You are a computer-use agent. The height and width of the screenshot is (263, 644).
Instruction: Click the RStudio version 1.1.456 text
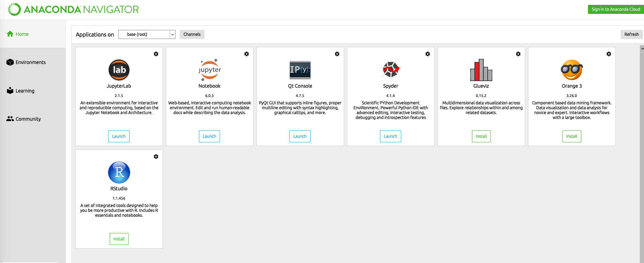pyautogui.click(x=119, y=198)
